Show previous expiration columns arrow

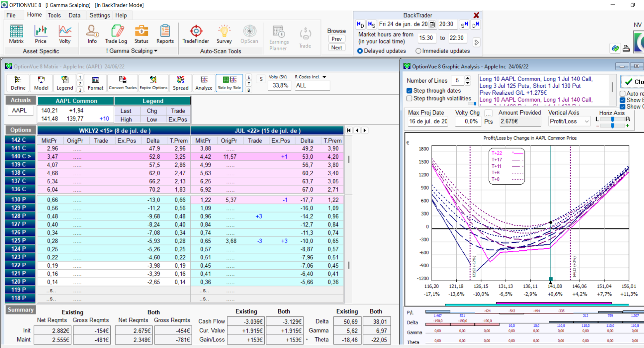click(x=357, y=130)
